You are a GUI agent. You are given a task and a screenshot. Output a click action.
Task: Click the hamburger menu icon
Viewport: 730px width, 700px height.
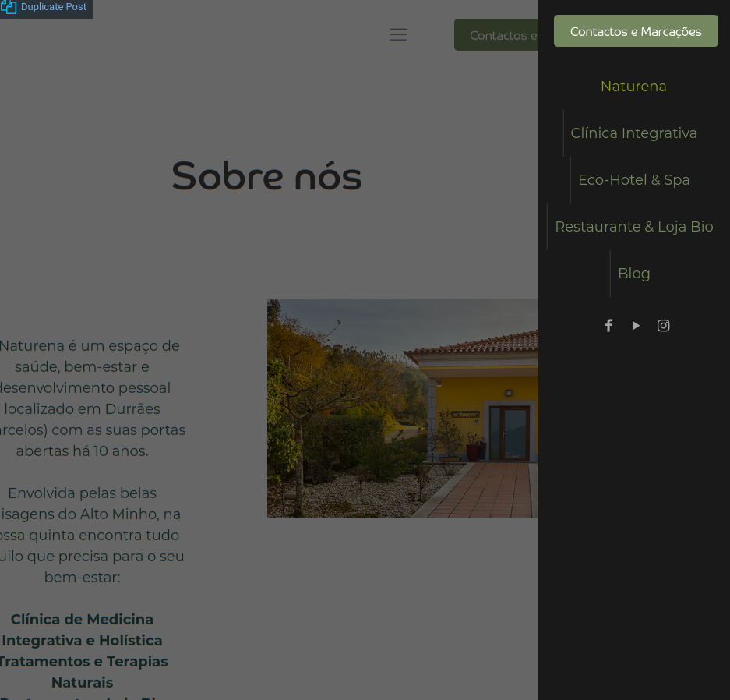[398, 34]
